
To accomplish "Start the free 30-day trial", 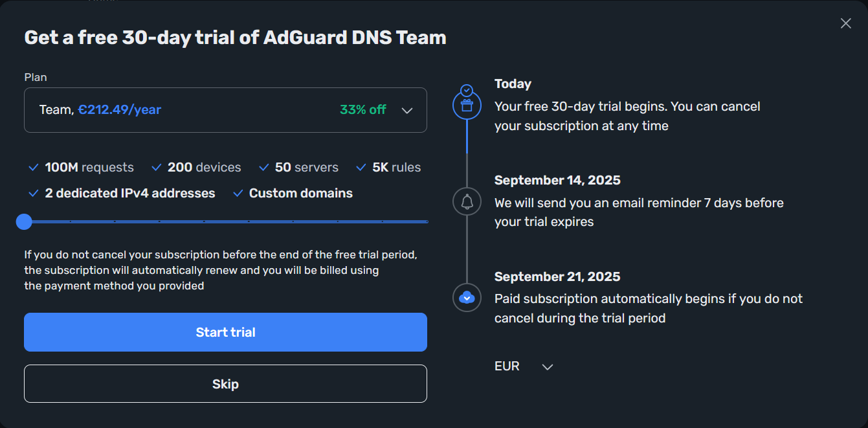I will 225,332.
